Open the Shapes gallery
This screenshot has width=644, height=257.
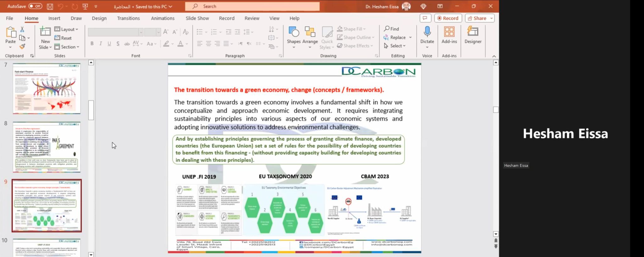294,37
